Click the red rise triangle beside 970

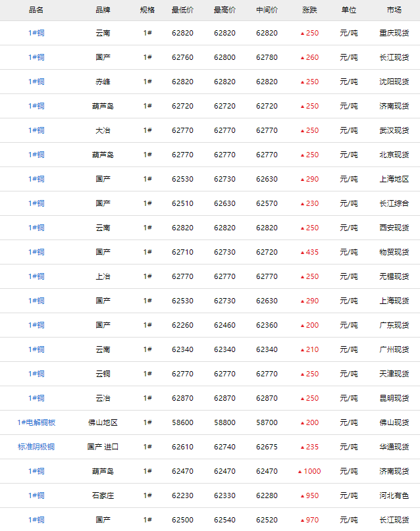(302, 520)
